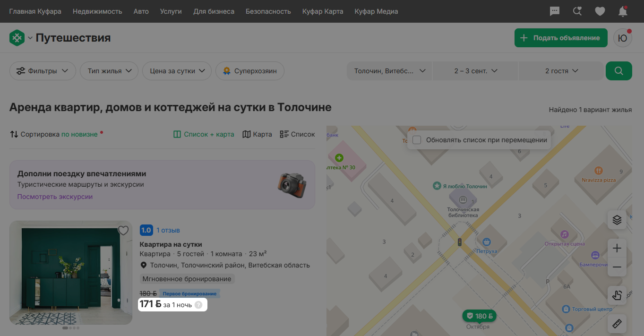Click the Я люблю Толочин map marker

[x=438, y=186]
